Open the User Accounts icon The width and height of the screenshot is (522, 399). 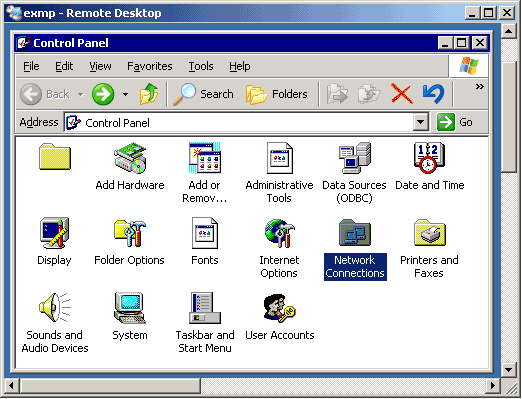pos(279,308)
